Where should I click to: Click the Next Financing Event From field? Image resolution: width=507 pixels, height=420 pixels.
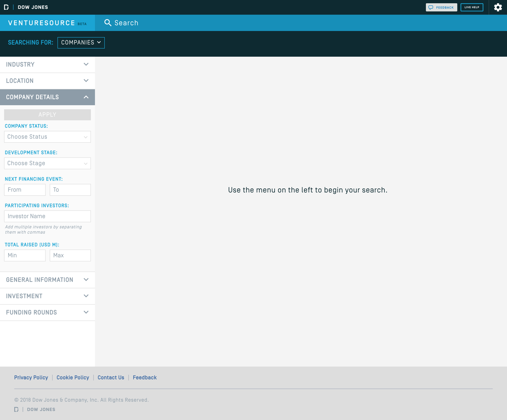(25, 190)
